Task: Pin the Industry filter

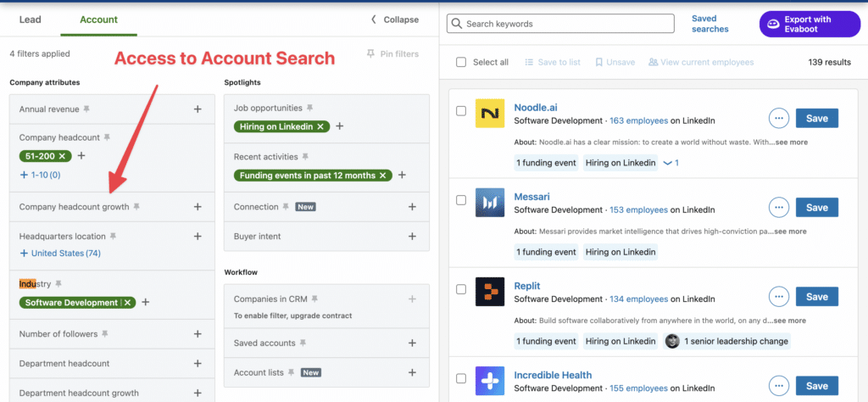Action: 58,284
